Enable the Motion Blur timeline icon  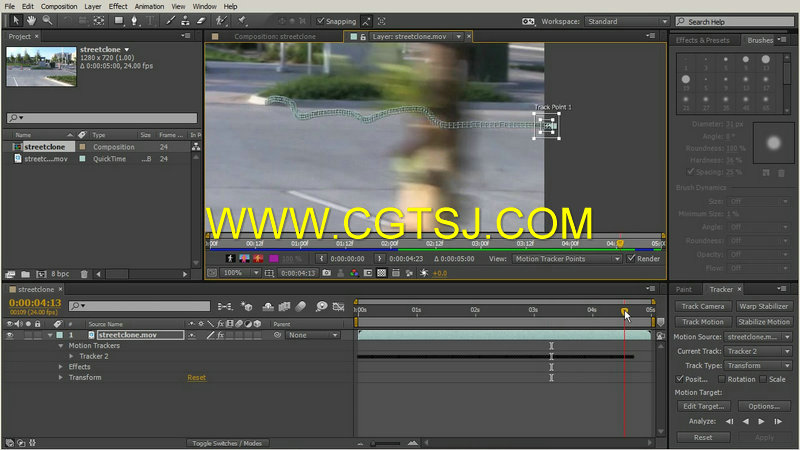301,306
